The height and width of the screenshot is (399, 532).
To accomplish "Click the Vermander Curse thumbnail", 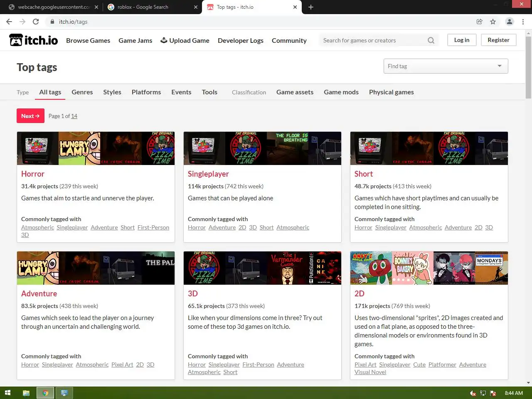I will click(288, 268).
